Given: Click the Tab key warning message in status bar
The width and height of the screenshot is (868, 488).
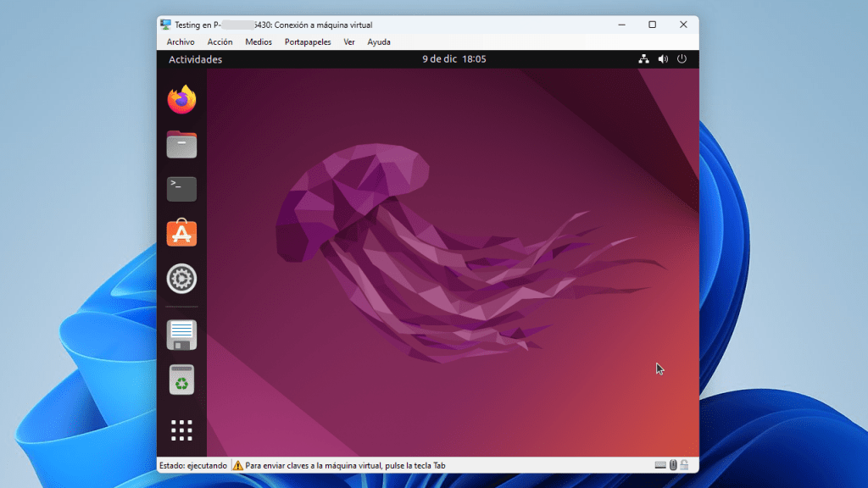Looking at the screenshot, I should pos(342,464).
